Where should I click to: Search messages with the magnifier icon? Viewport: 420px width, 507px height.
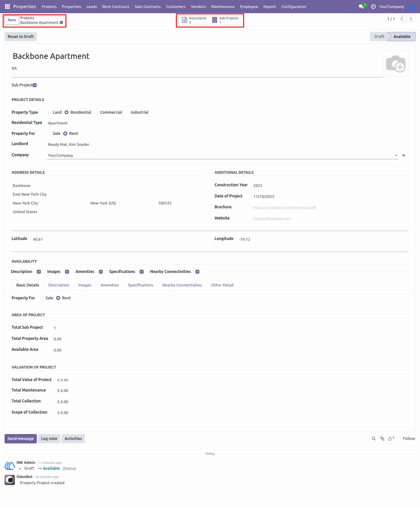pos(374,439)
